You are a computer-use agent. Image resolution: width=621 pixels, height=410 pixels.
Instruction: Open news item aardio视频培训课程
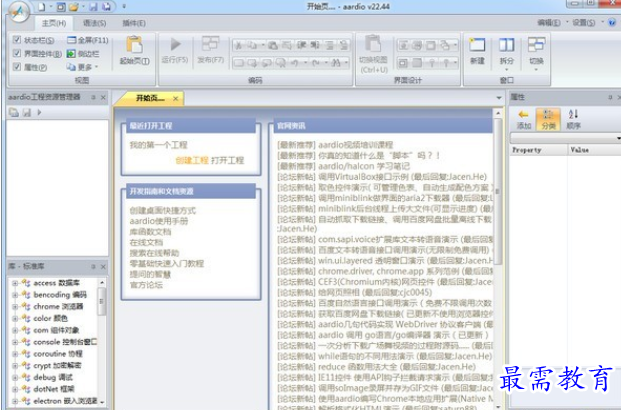[355, 145]
